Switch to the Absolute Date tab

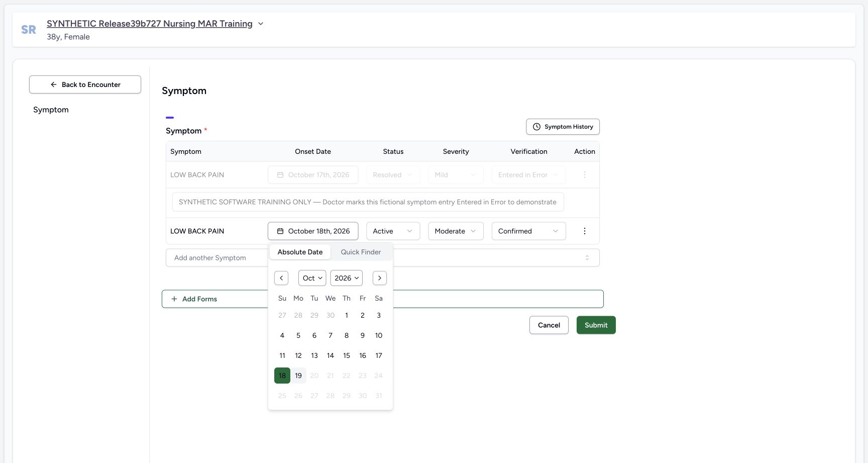[x=300, y=252]
